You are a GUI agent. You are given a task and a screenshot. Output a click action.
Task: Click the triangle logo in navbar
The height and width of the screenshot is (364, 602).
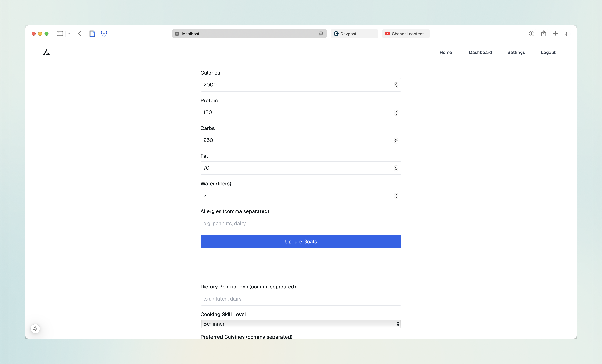pos(46,52)
